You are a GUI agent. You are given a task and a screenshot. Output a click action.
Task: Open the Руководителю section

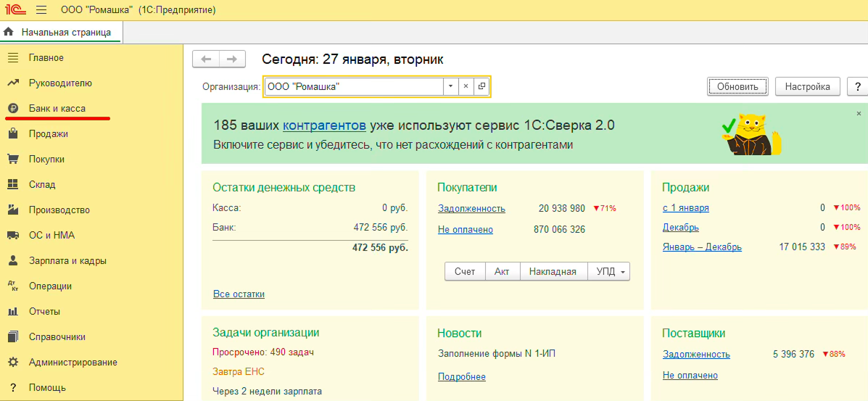tap(60, 83)
